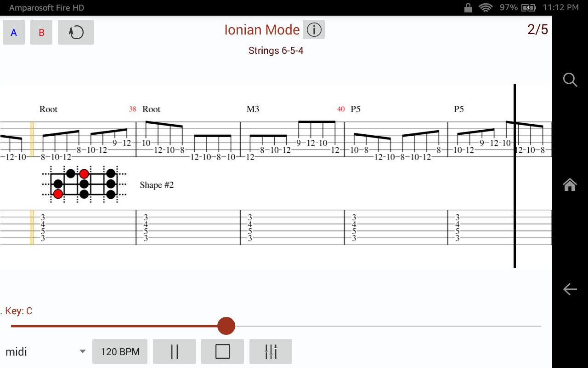The height and width of the screenshot is (368, 588).
Task: Set loop point A
Action: point(14,32)
